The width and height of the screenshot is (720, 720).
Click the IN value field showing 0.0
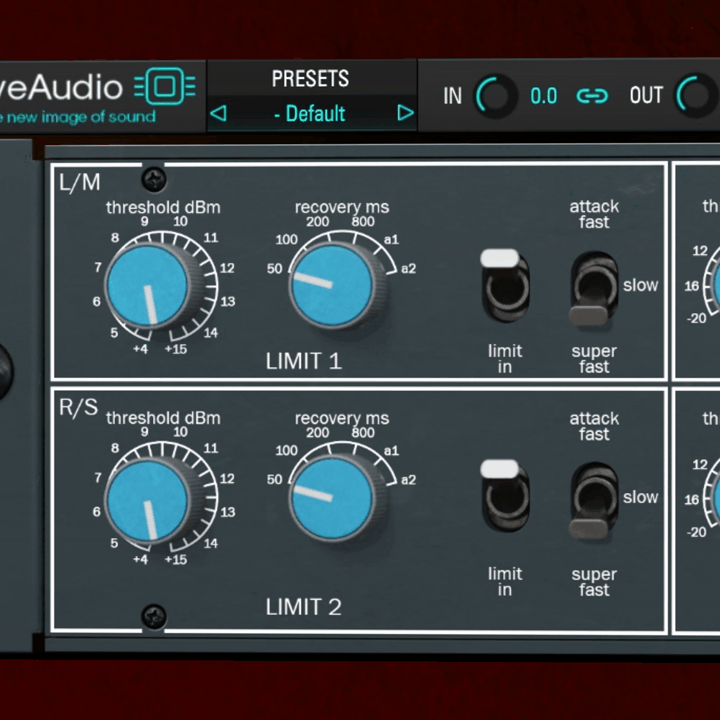[543, 97]
